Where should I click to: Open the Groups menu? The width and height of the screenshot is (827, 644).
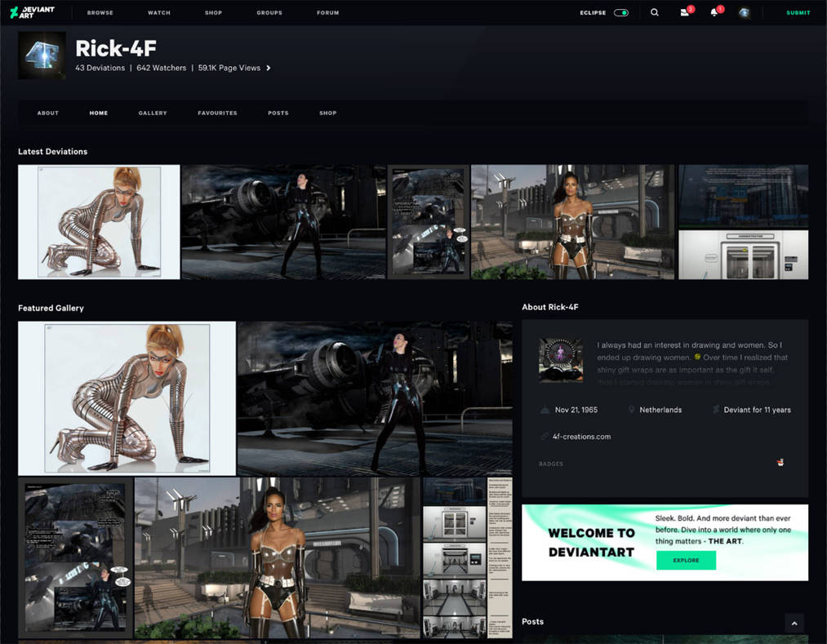[x=269, y=13]
